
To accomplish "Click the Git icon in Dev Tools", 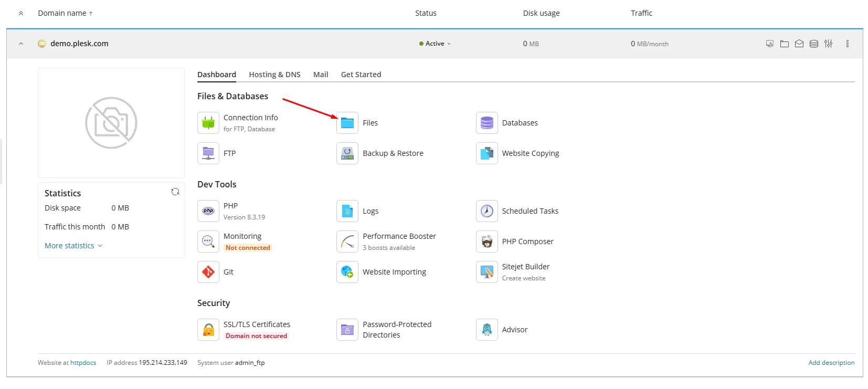I will [208, 272].
